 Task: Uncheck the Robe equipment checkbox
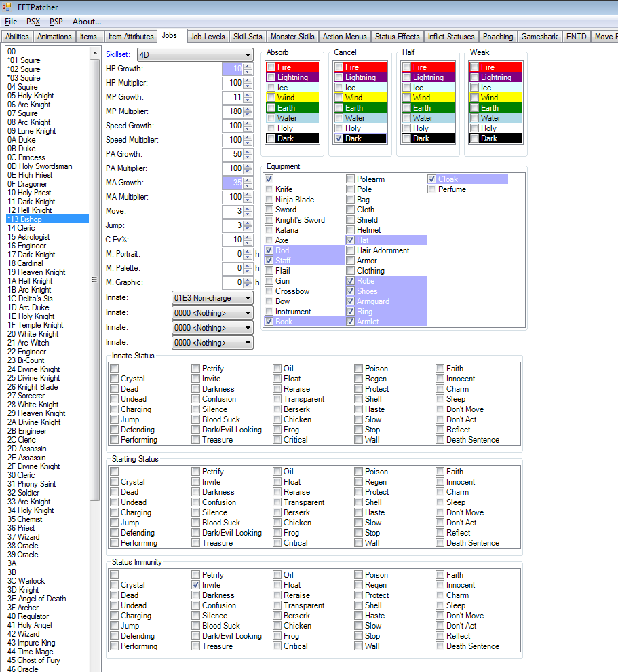tap(350, 281)
